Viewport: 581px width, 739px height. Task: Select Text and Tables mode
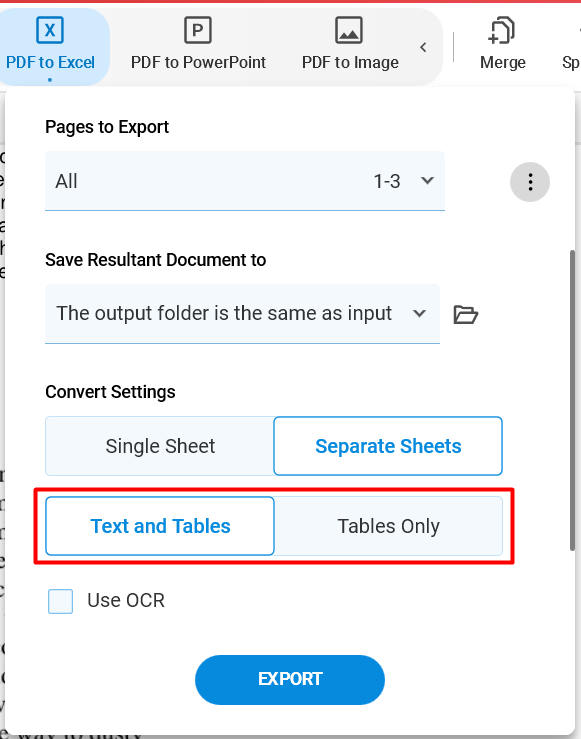tap(160, 526)
